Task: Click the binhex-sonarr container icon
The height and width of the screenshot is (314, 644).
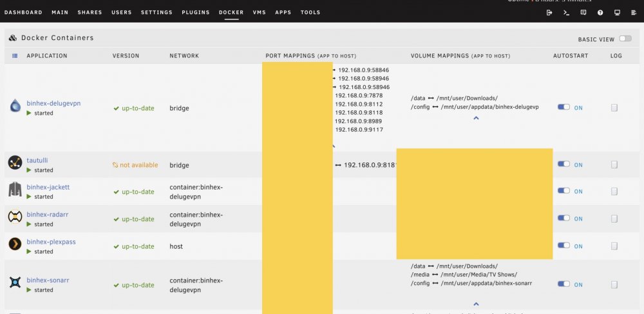Action: click(x=15, y=282)
